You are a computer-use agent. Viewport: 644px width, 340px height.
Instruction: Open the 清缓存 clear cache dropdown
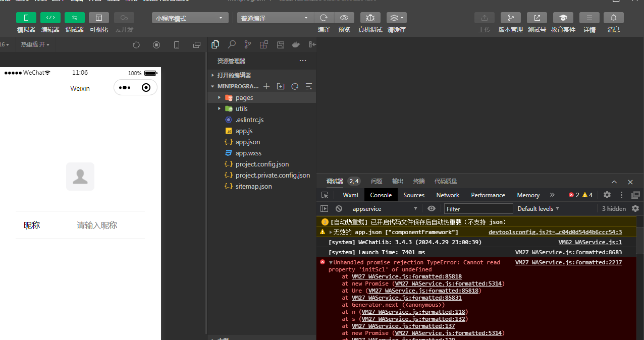(397, 18)
